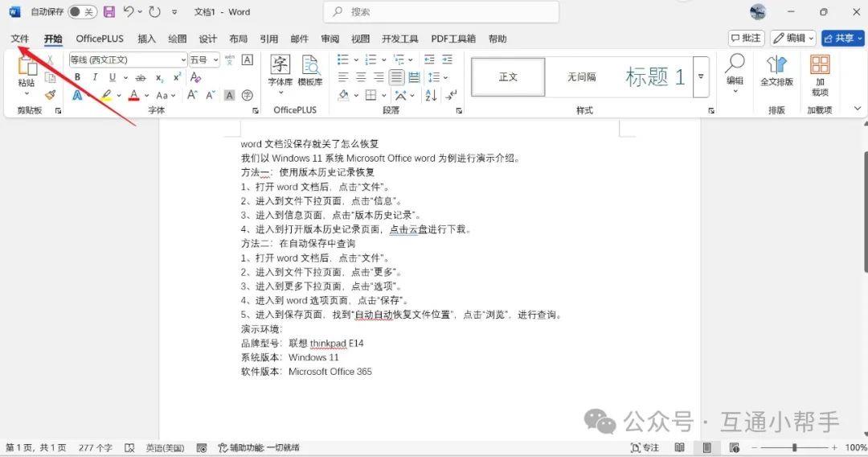Switch to the 插入 Insert tab
The image size is (868, 457).
[147, 39]
